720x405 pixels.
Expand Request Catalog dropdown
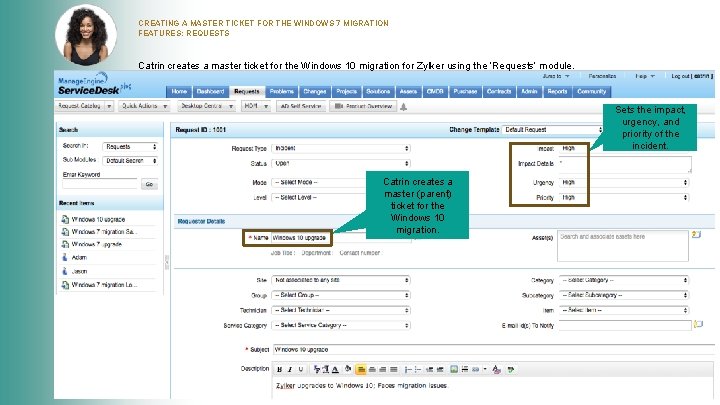click(x=109, y=106)
